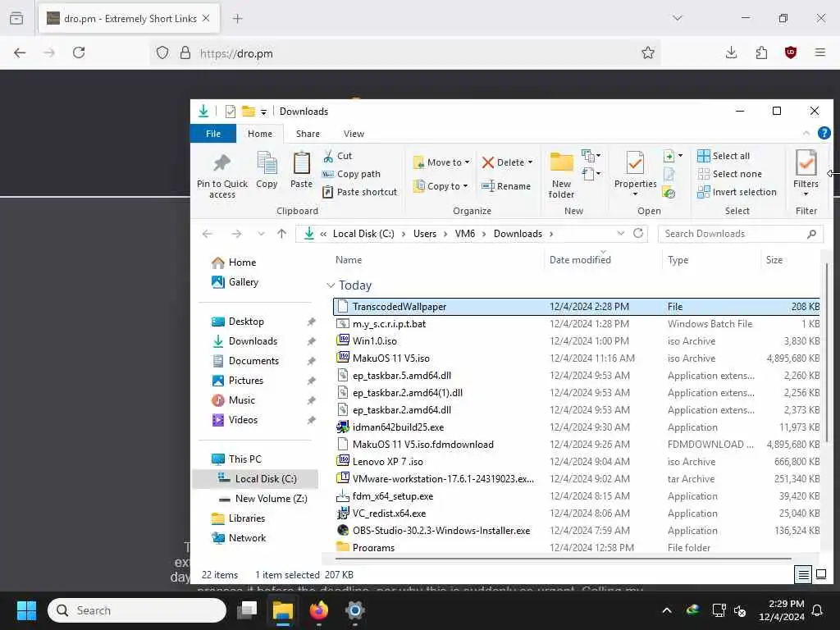Image resolution: width=840 pixels, height=630 pixels.
Task: Collapse the Today group
Action: pos(331,285)
